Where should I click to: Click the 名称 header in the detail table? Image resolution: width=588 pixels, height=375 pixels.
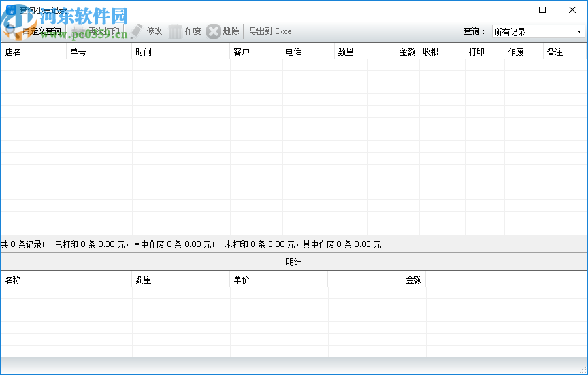point(67,280)
